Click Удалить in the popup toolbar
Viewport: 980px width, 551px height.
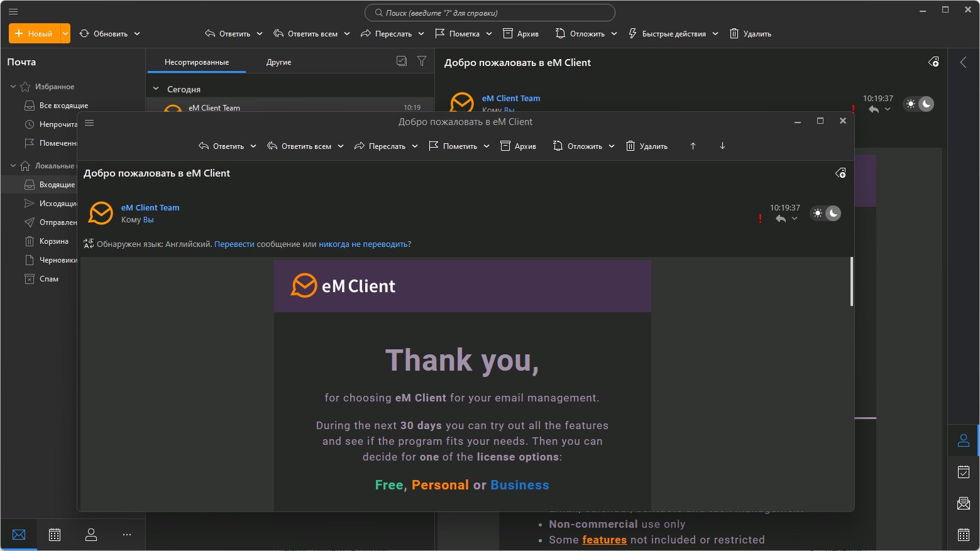[647, 146]
